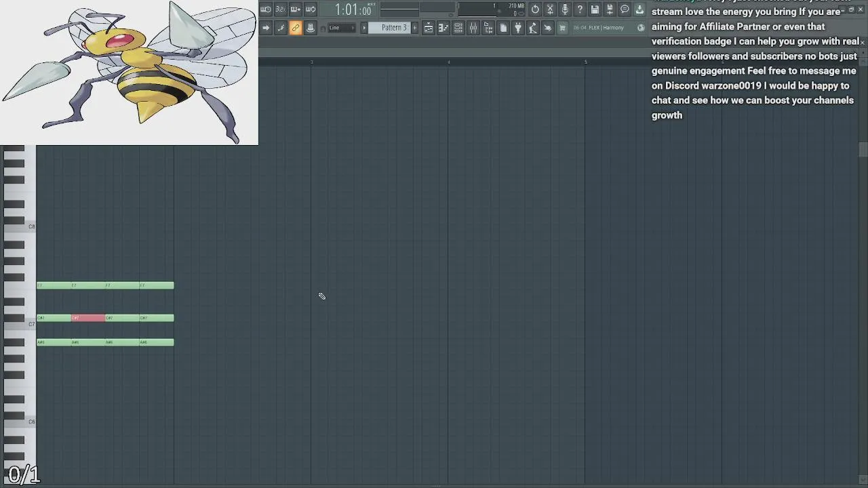
Task: Toggle loop recording button
Action: (x=311, y=9)
